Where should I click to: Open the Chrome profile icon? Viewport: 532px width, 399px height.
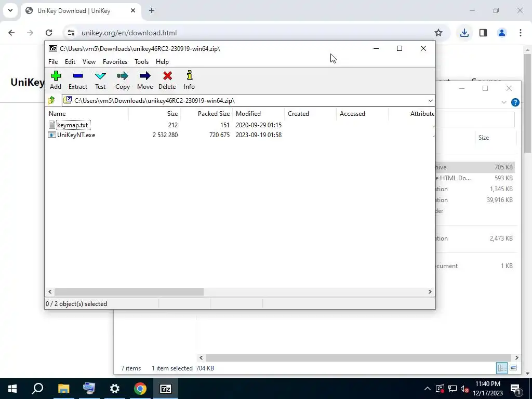click(502, 33)
